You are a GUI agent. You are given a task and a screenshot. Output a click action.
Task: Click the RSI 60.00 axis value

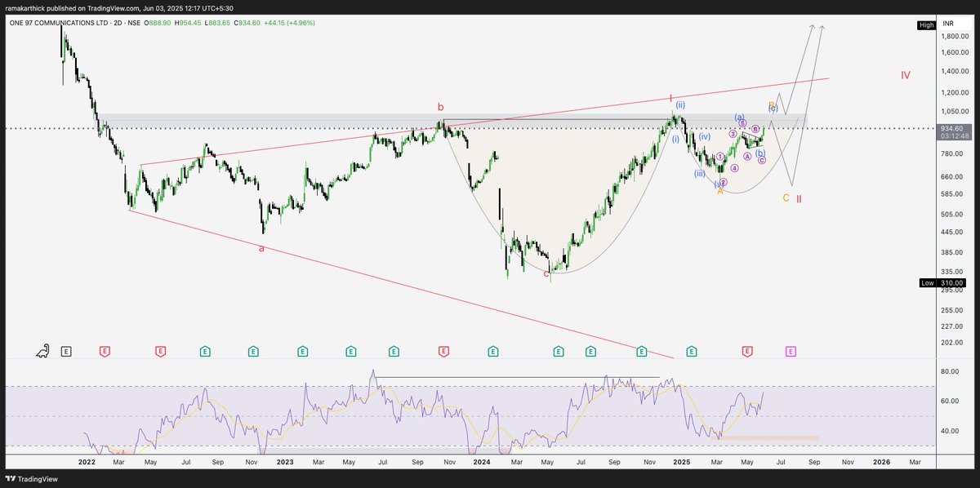point(950,401)
